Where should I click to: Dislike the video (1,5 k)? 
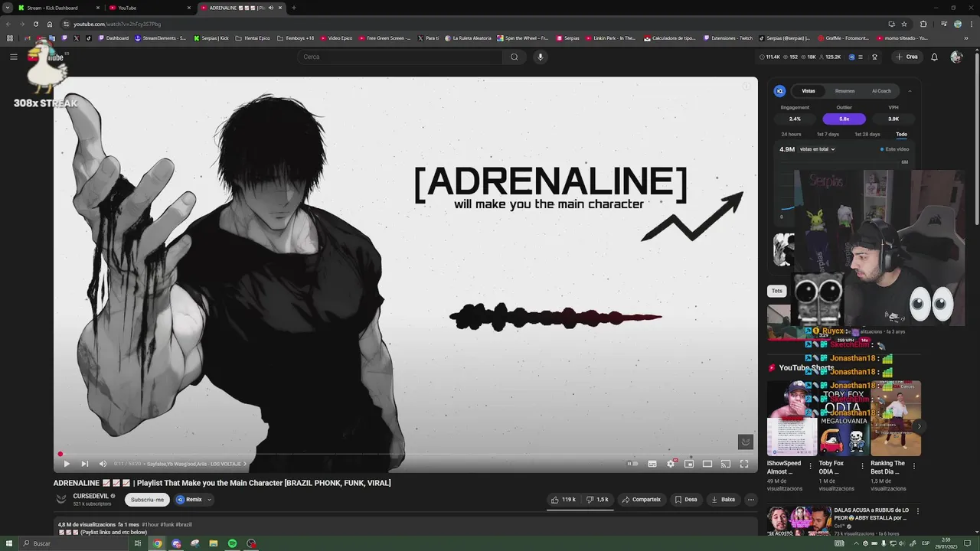click(x=597, y=500)
